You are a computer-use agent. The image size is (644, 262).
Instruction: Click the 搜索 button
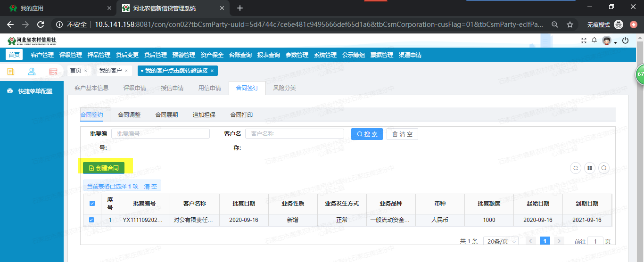(x=367, y=134)
